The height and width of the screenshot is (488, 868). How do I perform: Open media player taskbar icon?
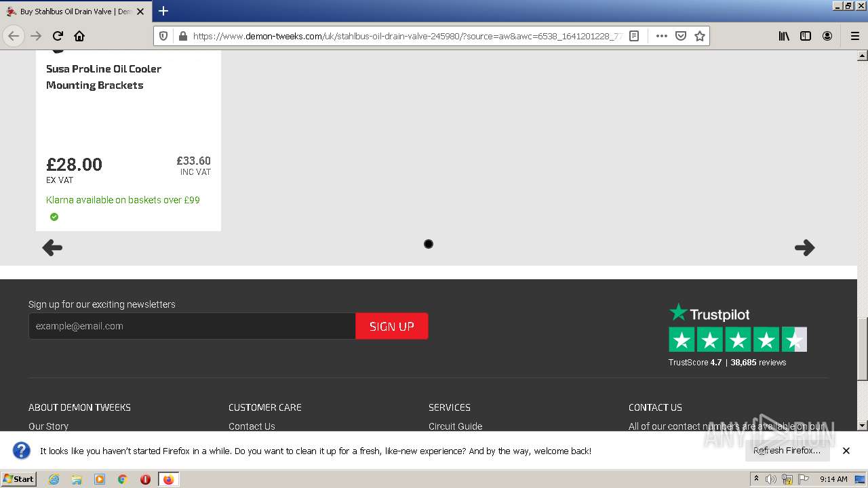[100, 479]
